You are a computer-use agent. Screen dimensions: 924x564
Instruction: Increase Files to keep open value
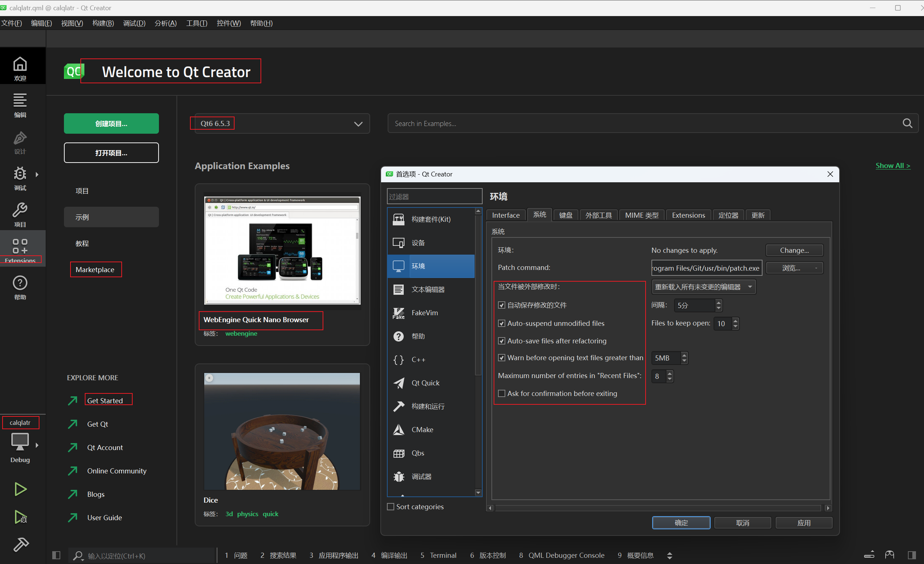coord(735,321)
